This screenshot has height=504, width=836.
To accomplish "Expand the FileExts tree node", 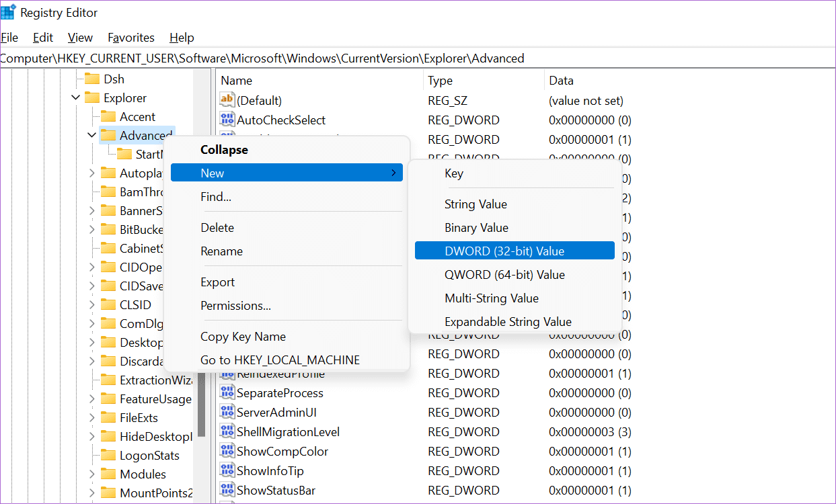I will [91, 417].
